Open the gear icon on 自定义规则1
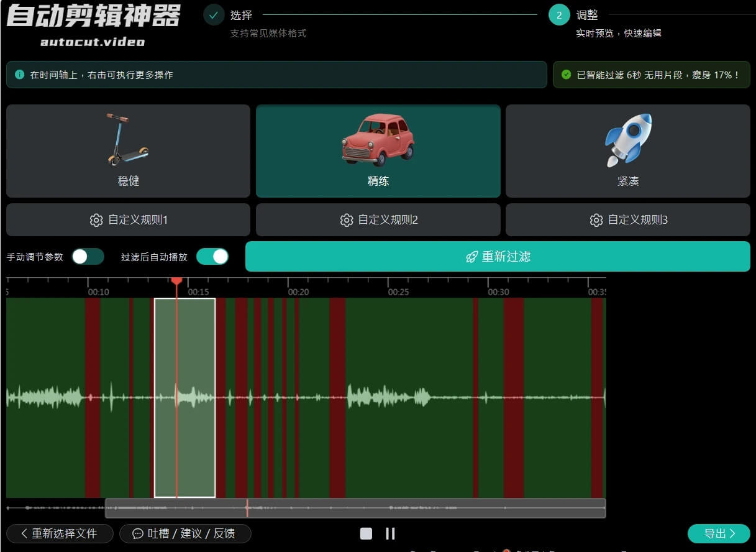 coord(97,219)
